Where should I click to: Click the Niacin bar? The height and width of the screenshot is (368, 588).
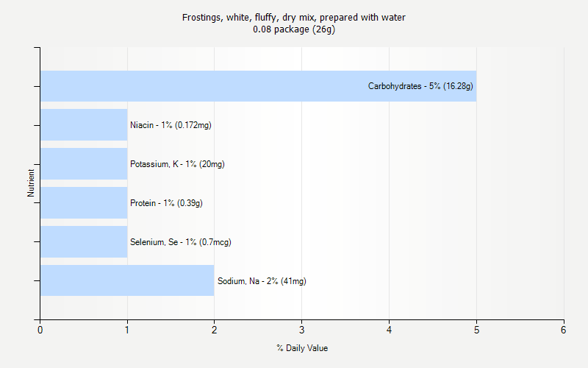coord(84,125)
